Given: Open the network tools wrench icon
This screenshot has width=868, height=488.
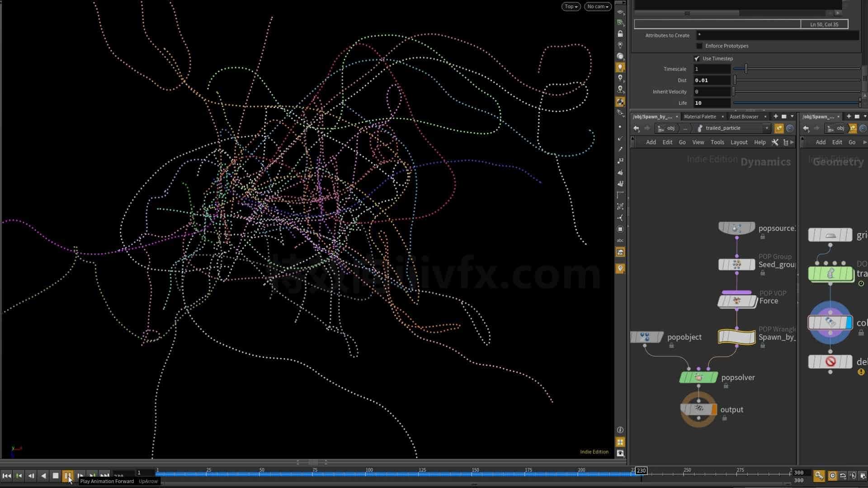Looking at the screenshot, I should pyautogui.click(x=775, y=142).
